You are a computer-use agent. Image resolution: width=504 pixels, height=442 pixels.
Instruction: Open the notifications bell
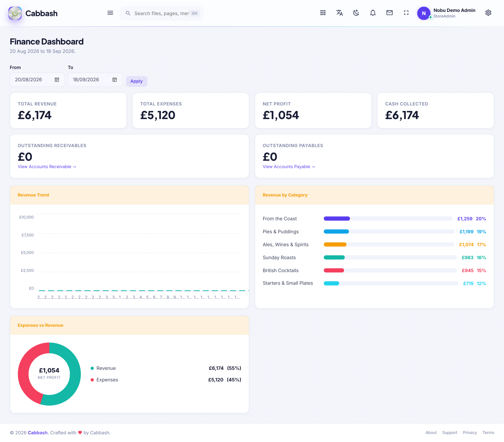click(373, 13)
